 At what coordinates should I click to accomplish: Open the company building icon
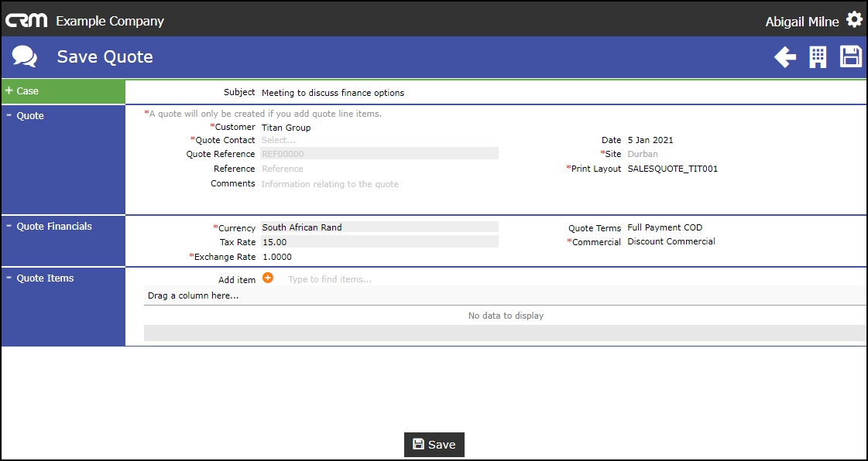pos(818,57)
